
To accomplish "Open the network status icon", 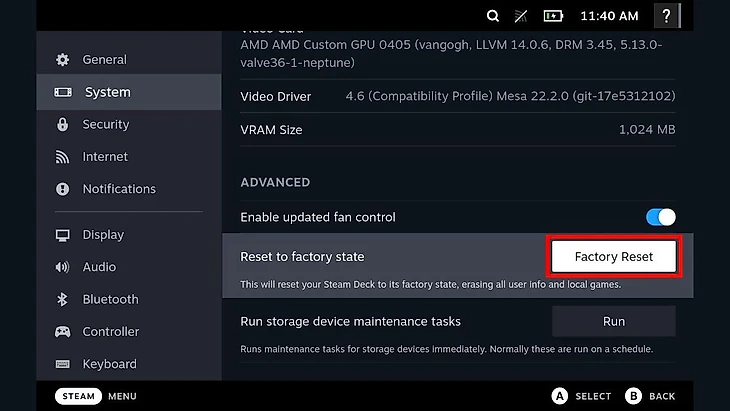I will pos(520,16).
